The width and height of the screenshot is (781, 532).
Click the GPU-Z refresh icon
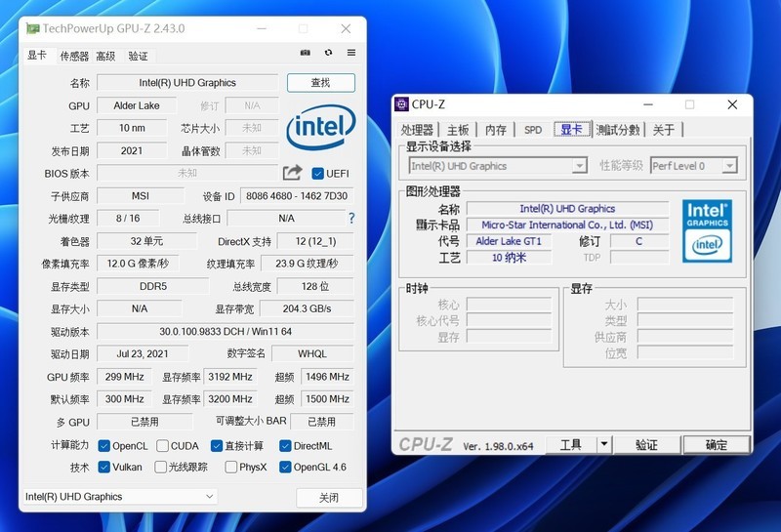coord(328,53)
